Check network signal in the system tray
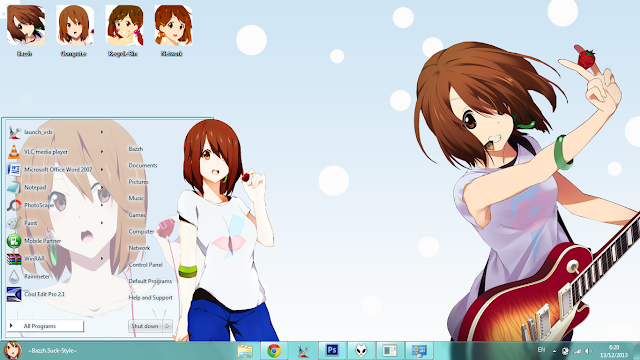Screen dimensions: 640x360 coord(577,351)
